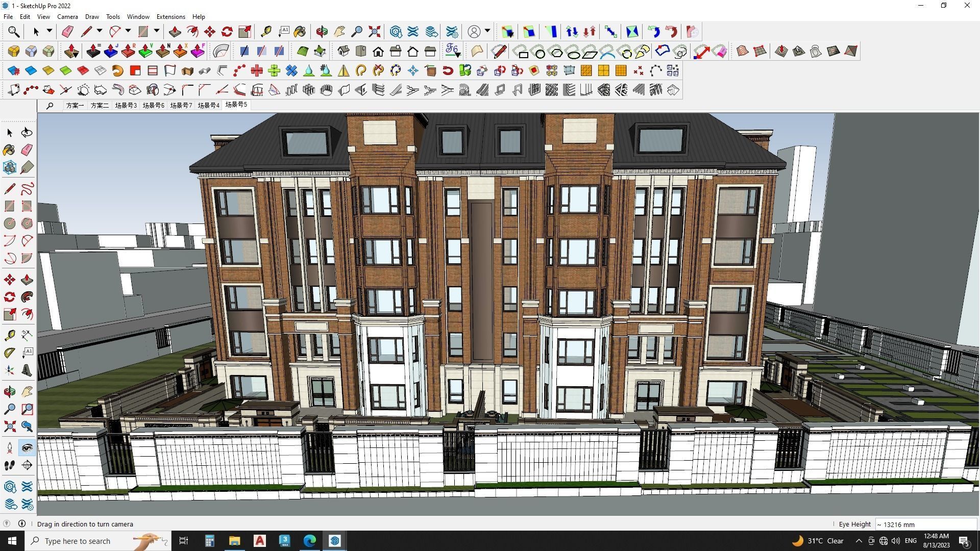Pick the Pie tool in left toolbar
Screen dimensions: 980x551
point(27,258)
